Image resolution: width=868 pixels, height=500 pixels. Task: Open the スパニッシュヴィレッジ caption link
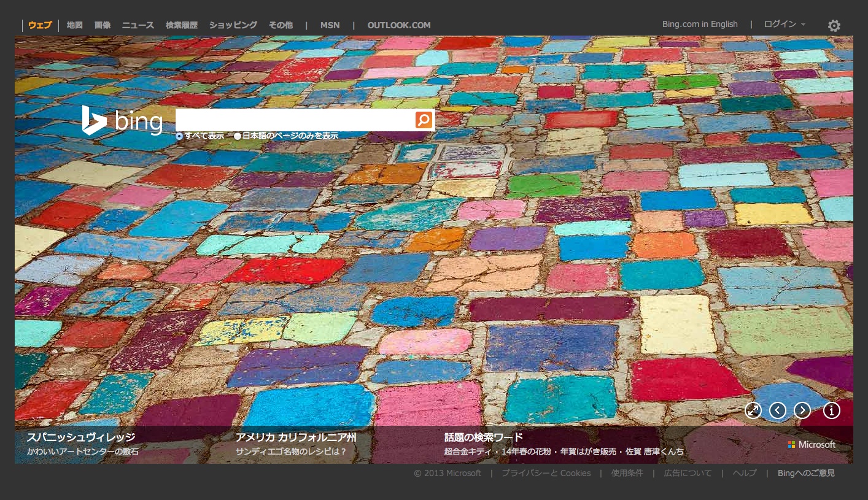pyautogui.click(x=80, y=437)
